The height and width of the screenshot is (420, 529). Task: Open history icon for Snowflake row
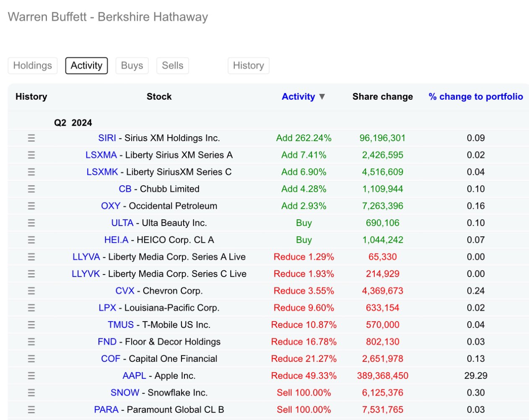[x=31, y=393]
